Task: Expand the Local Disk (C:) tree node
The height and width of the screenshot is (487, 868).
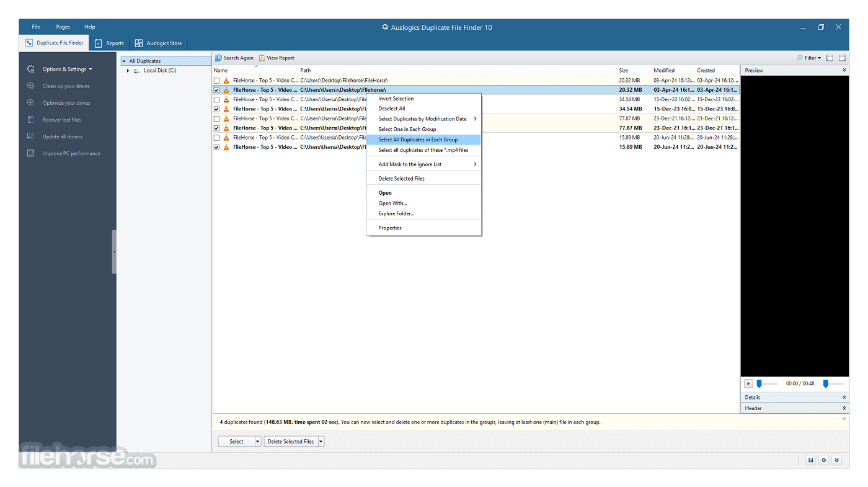Action: 128,71
